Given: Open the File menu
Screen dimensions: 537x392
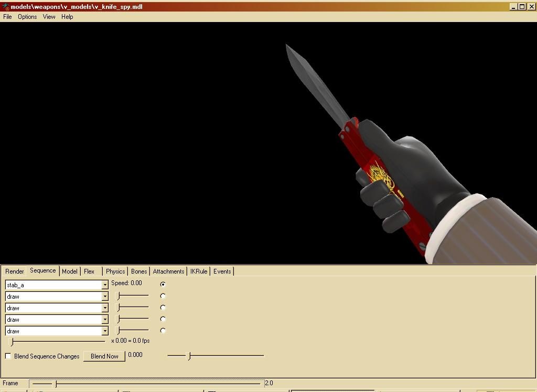Looking at the screenshot, I should [7, 17].
